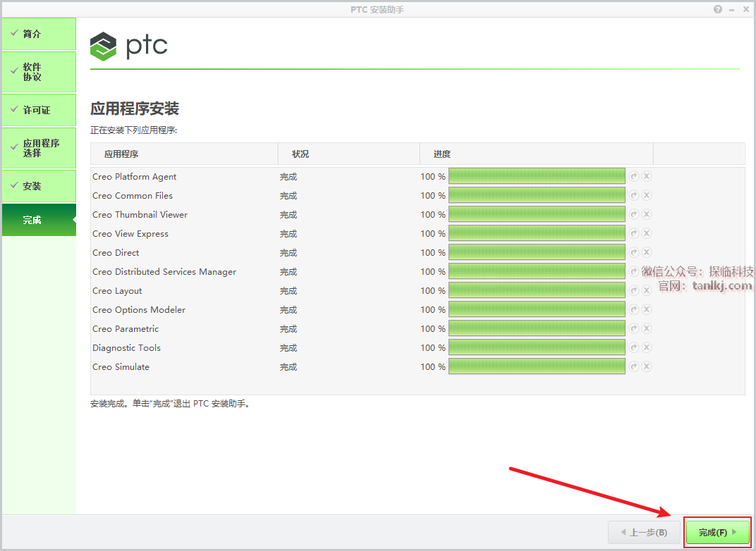
Task: Click 完成 status of Creo Direct
Action: click(288, 252)
